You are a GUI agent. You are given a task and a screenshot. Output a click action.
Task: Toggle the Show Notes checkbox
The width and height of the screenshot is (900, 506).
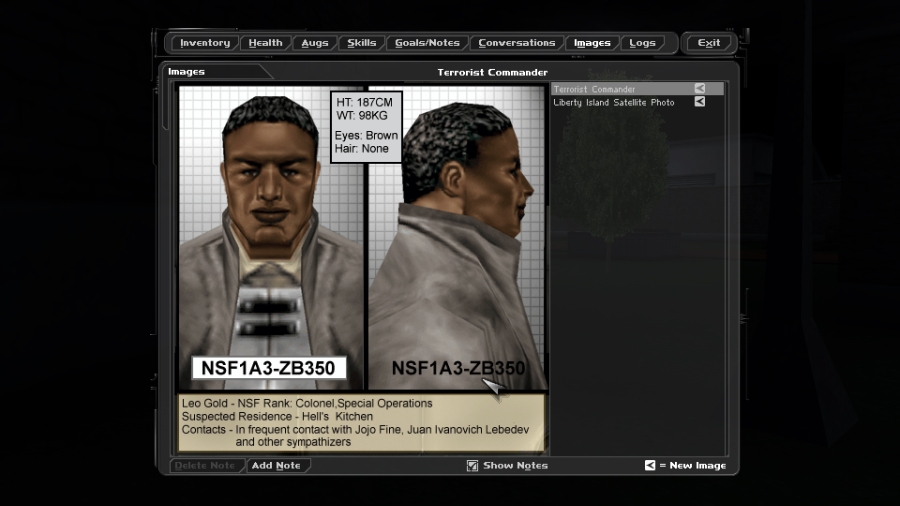[472, 465]
